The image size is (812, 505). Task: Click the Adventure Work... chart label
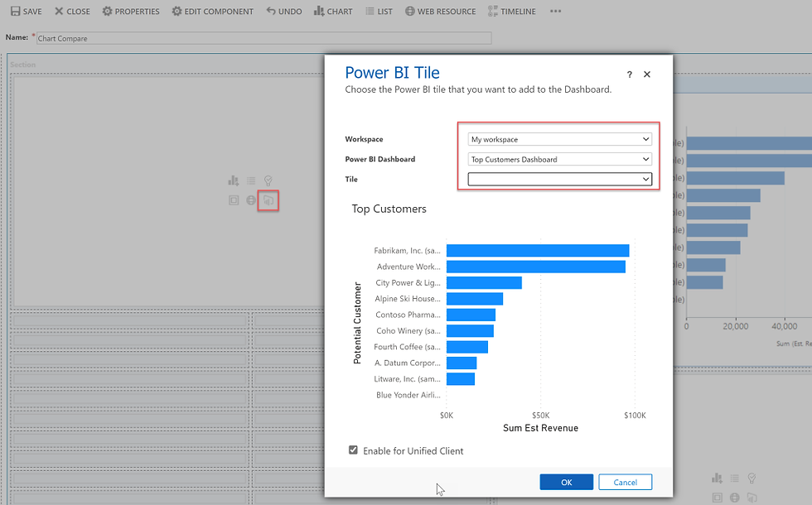(x=408, y=267)
